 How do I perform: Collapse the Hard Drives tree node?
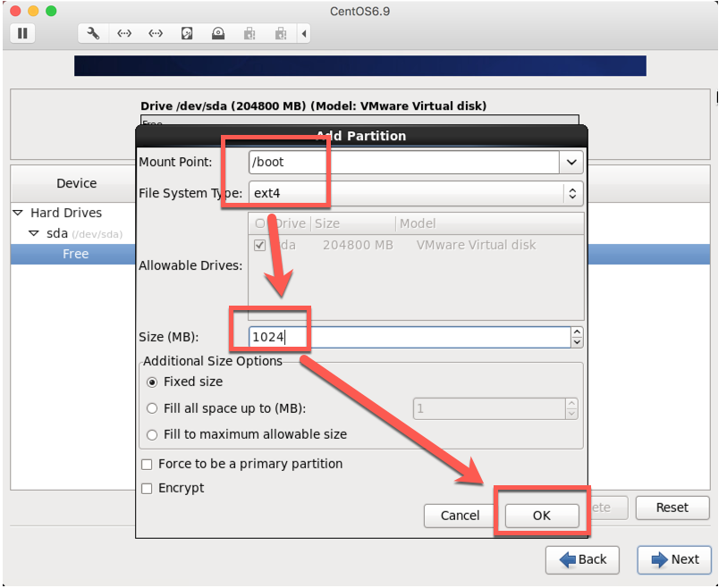point(18,213)
